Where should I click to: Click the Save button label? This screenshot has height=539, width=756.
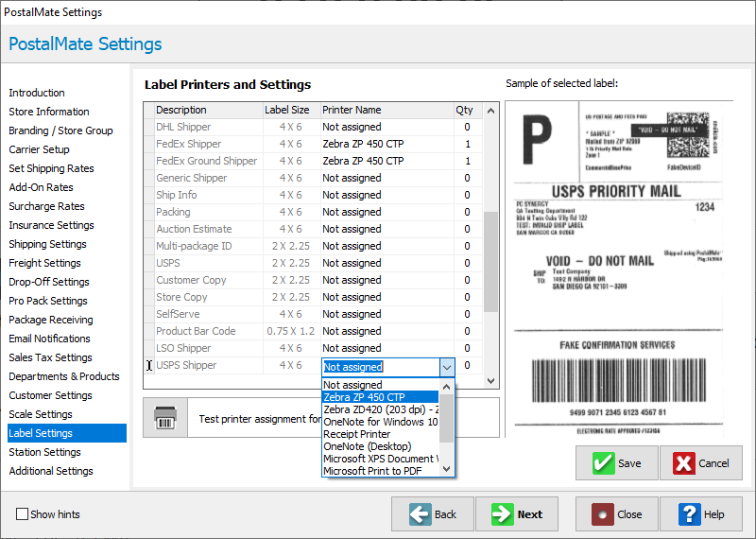point(629,463)
